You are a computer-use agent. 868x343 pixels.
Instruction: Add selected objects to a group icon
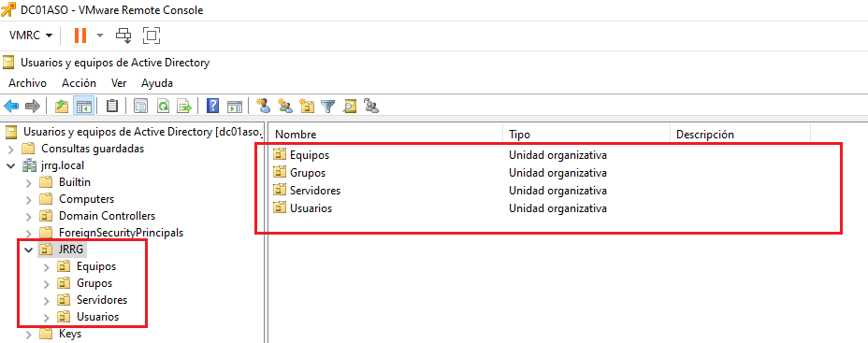coord(371,106)
